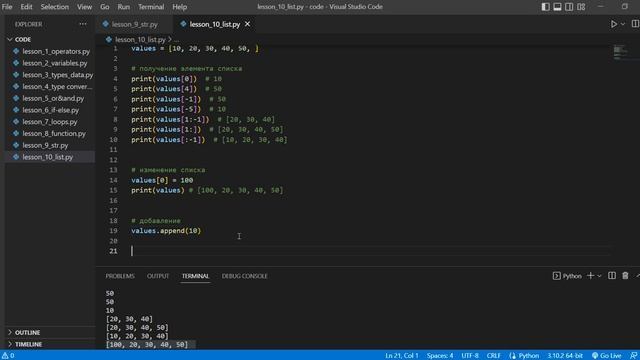Click UTF-8 encoding in status bar
Screen dimensions: 640x360
tap(470, 356)
